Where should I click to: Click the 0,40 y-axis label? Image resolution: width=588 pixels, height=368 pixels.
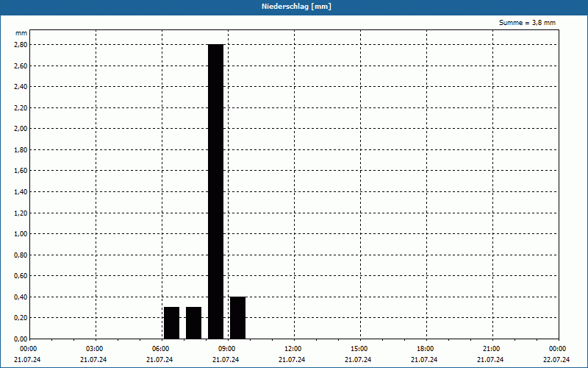click(21, 297)
